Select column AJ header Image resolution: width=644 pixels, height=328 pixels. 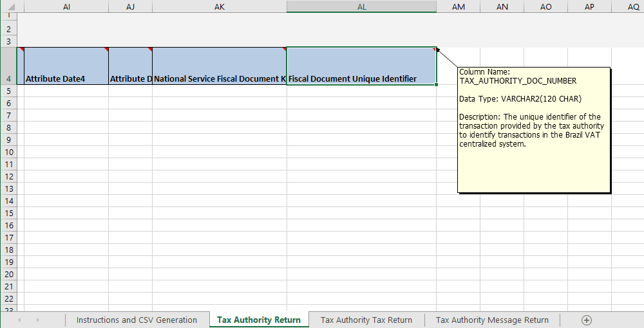(x=131, y=6)
